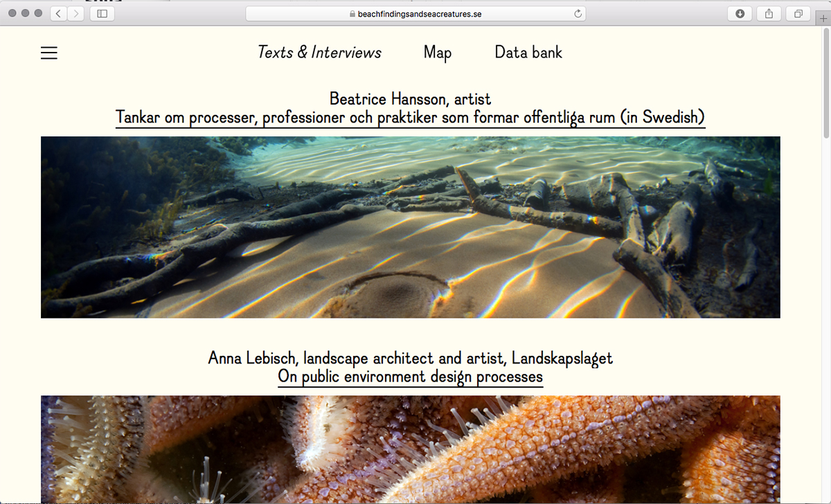Go back with Safari's back arrow
The image size is (831, 504).
point(59,13)
